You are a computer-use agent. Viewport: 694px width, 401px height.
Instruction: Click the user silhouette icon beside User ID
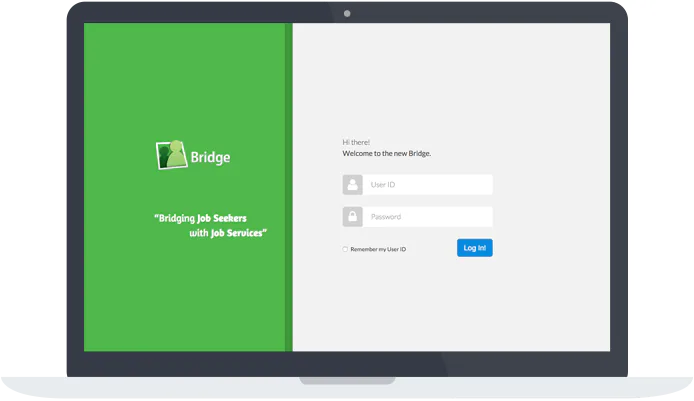pyautogui.click(x=352, y=185)
